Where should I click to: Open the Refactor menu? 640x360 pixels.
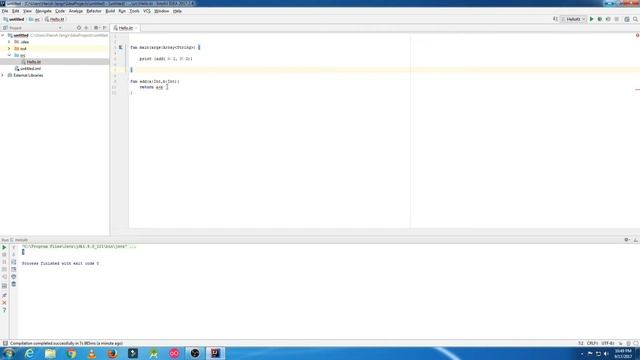(x=94, y=11)
